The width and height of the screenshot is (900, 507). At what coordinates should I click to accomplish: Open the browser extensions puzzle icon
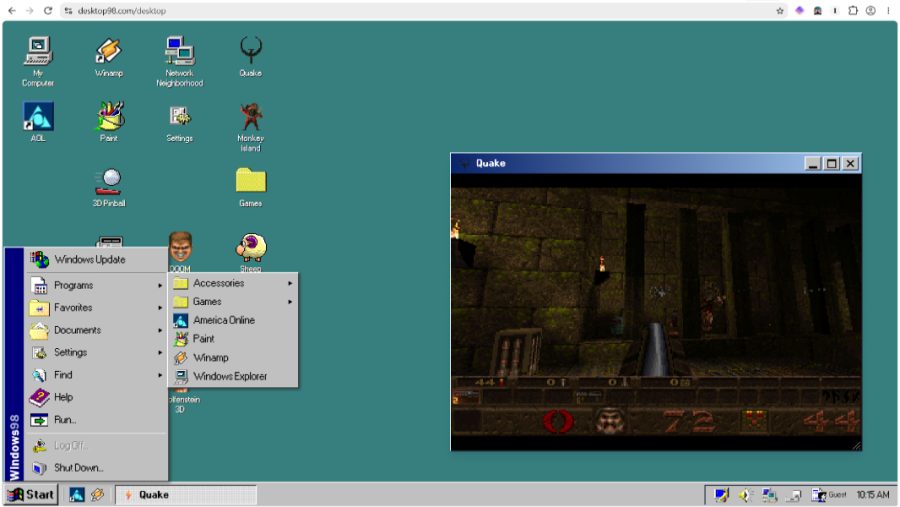click(x=853, y=10)
